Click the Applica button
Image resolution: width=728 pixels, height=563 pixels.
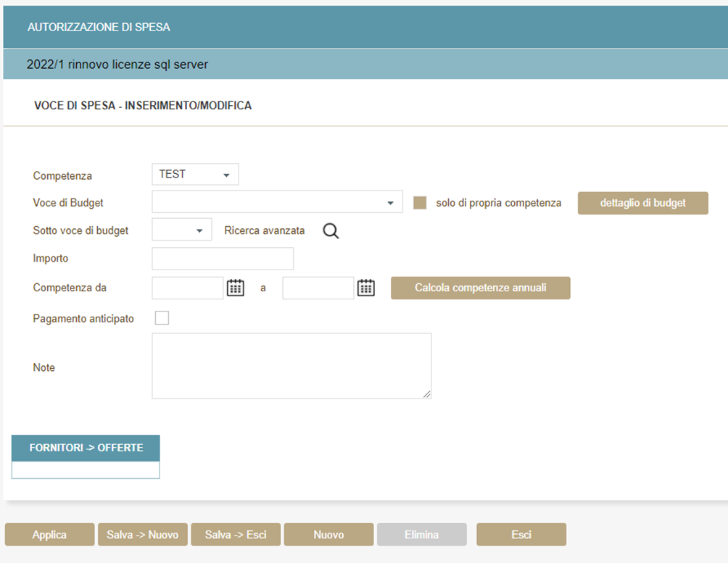[49, 535]
